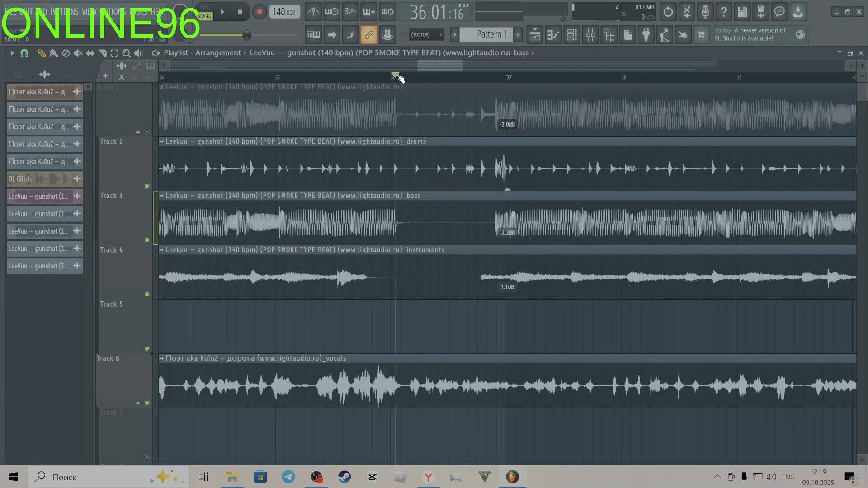Open the (none) snap settings dropdown

[427, 34]
